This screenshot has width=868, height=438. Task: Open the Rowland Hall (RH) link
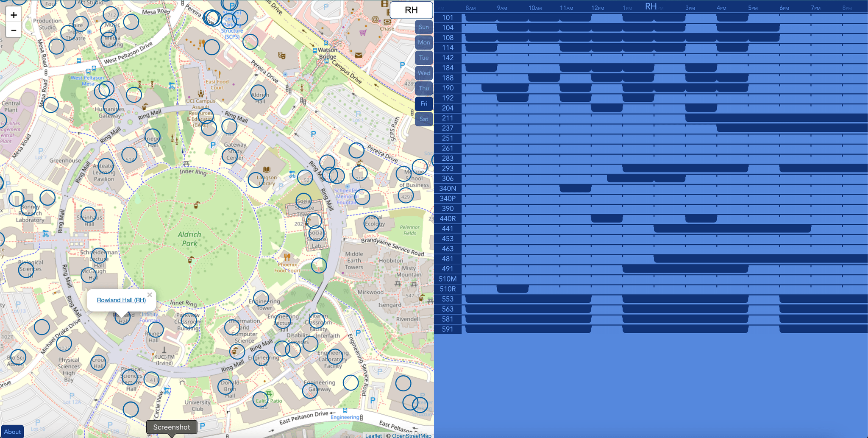click(121, 300)
